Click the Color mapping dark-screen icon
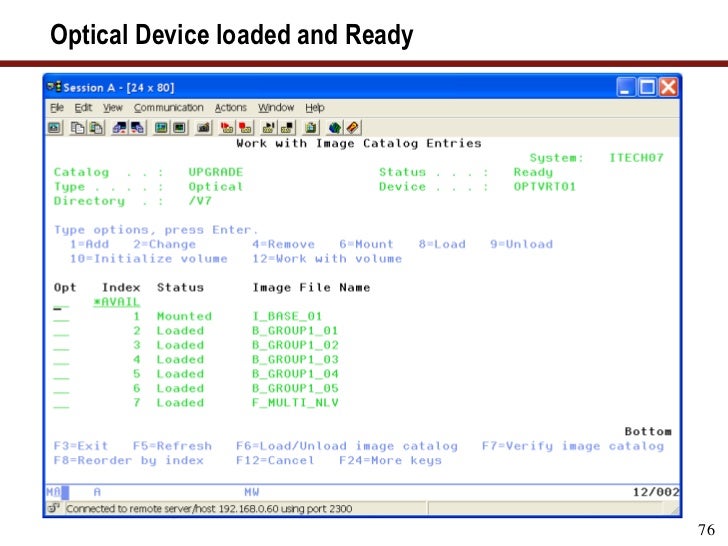 point(180,128)
